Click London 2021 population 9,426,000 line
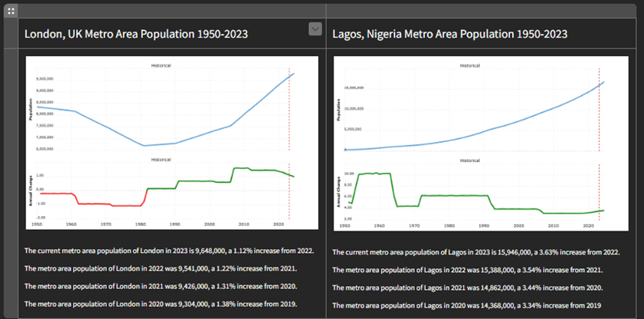 [x=161, y=286]
